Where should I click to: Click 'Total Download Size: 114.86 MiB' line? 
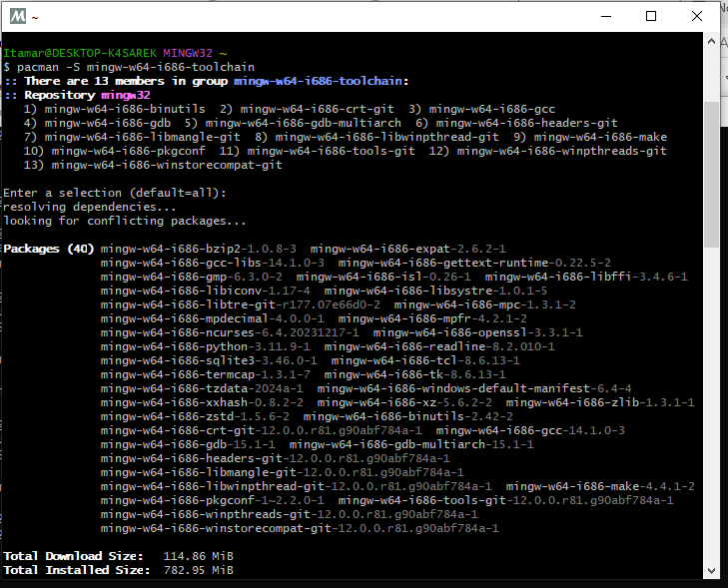coord(119,556)
